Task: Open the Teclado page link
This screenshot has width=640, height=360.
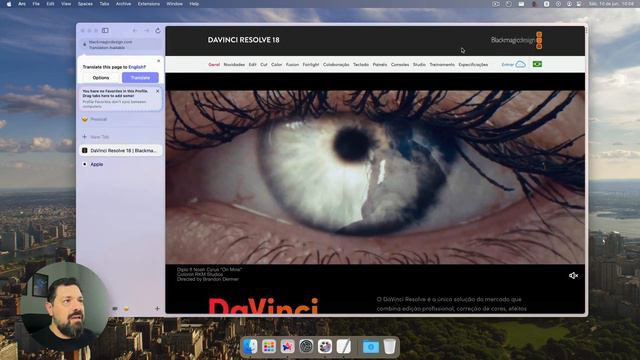Action: click(361, 64)
